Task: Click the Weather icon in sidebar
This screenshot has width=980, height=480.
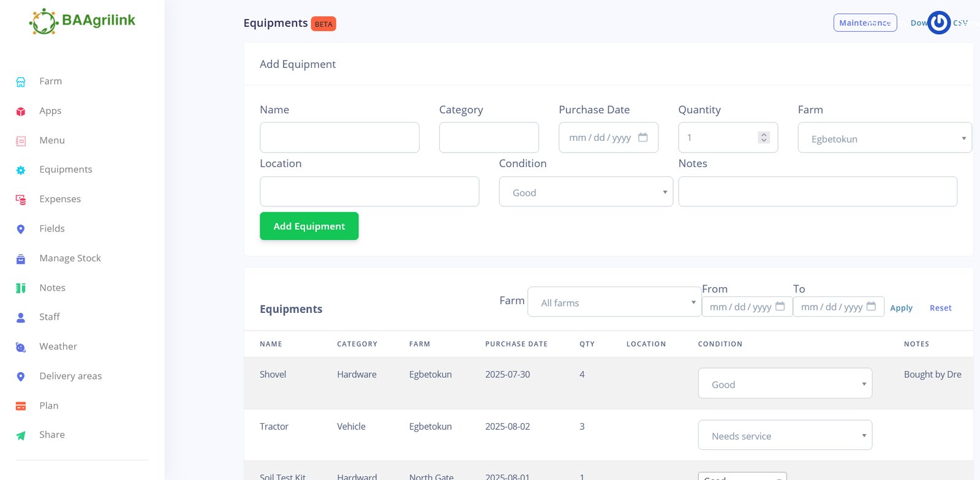Action: coord(21,347)
